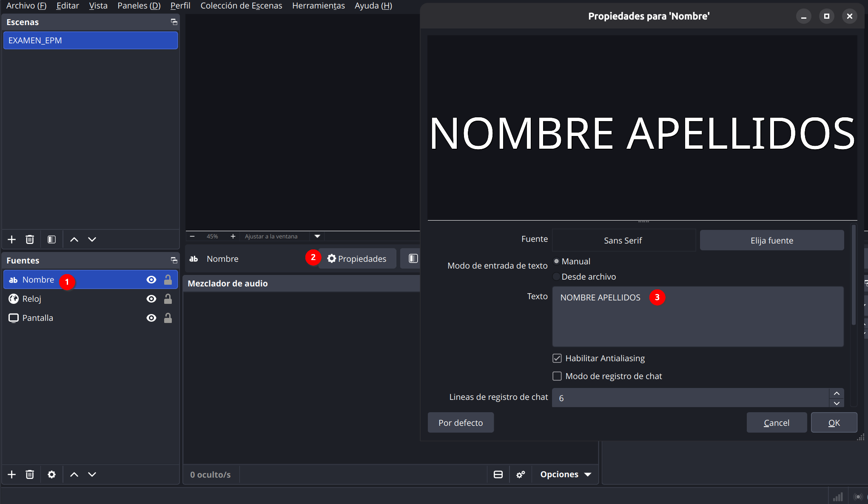868x504 pixels.
Task: Click the 45% zoom level value
Action: [212, 236]
